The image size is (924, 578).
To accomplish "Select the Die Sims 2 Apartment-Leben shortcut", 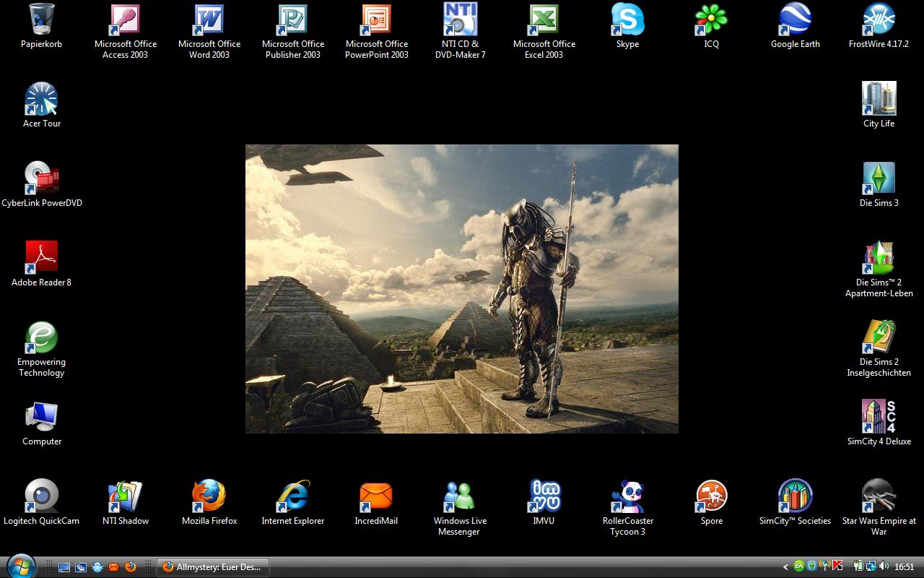I will click(x=879, y=269).
